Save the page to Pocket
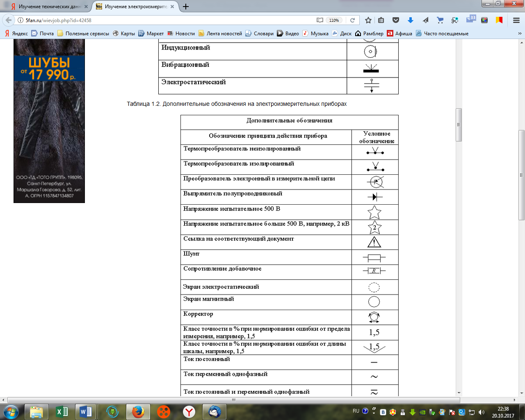 pos(396,20)
